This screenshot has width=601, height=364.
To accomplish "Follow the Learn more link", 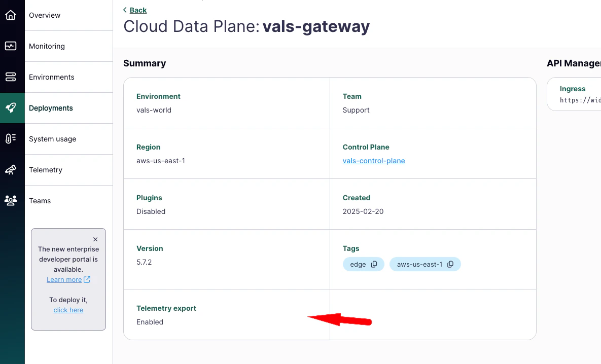I will [64, 279].
